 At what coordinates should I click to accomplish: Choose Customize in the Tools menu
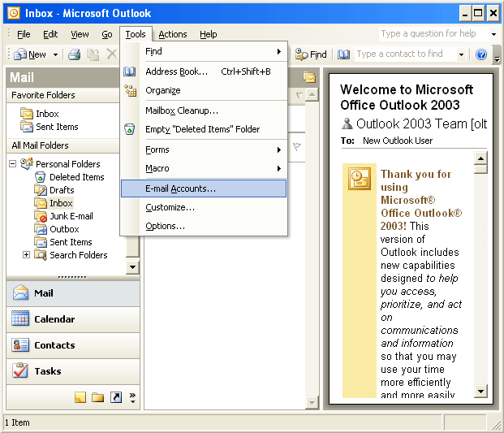point(204,207)
